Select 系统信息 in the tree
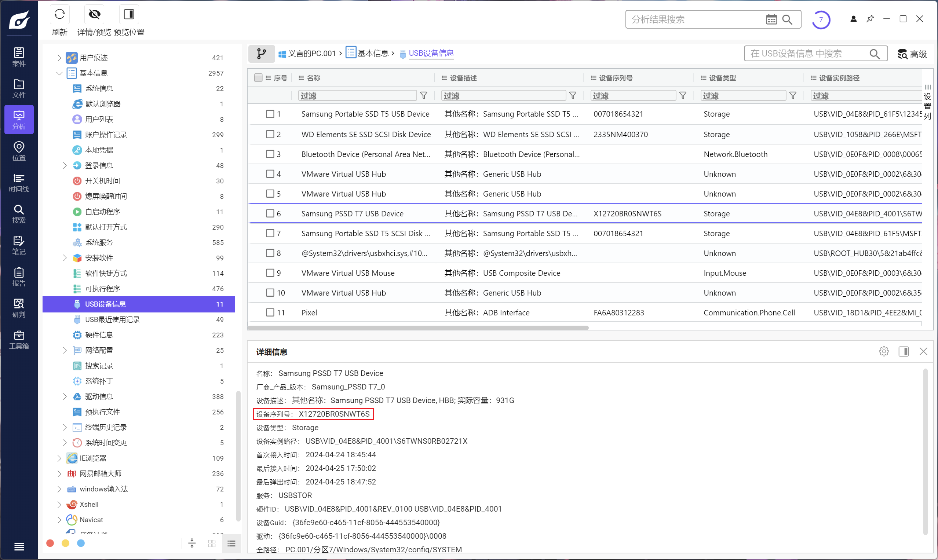This screenshot has width=938, height=560. (x=139, y=89)
